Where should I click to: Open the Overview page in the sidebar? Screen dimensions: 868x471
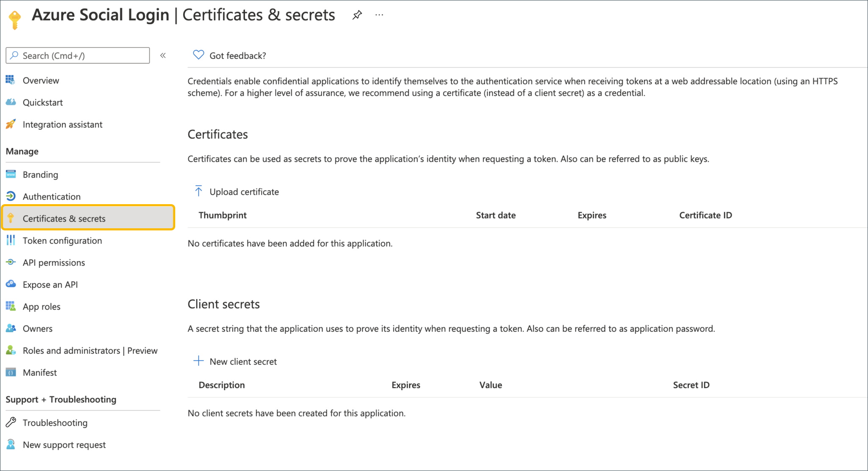(41, 80)
